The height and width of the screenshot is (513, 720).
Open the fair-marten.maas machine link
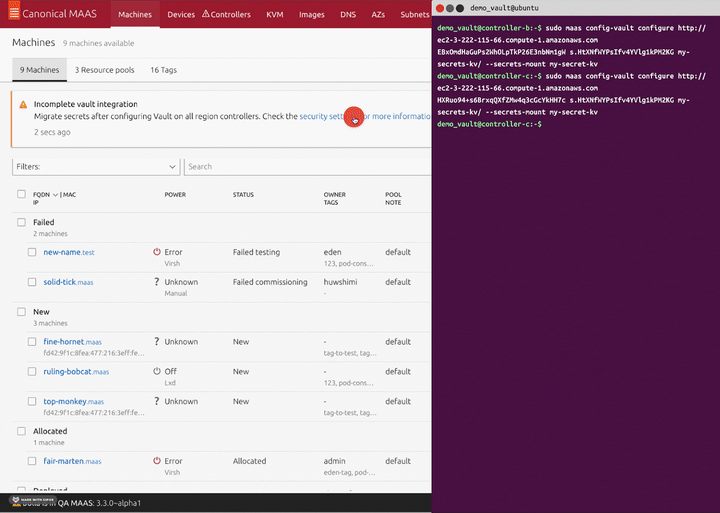click(73, 461)
